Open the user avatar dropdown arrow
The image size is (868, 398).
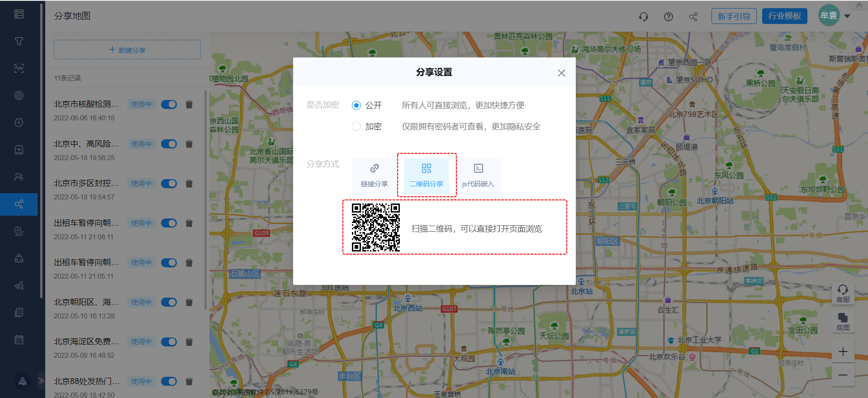point(847,16)
